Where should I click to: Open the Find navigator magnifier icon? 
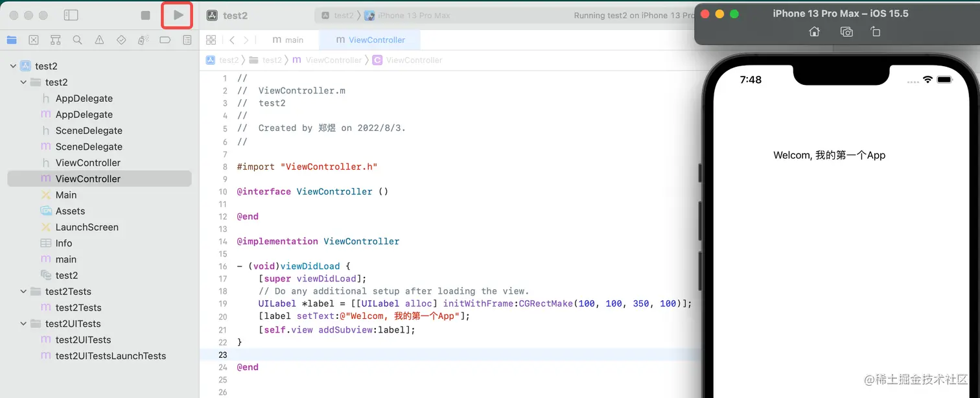77,40
